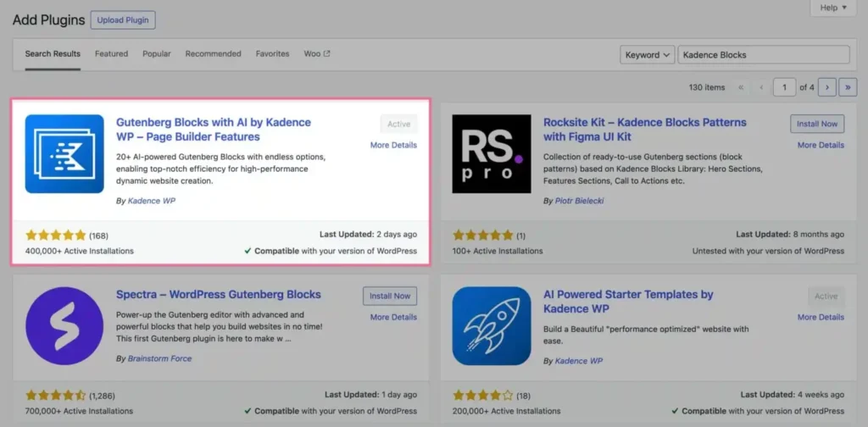
Task: Click the Rocksite Kit RS.pro icon
Action: [x=492, y=154]
